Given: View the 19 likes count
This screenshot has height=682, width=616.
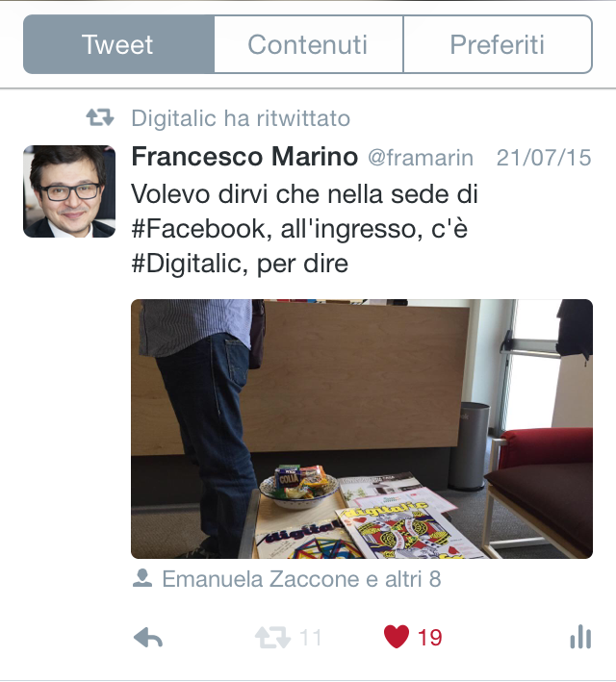Looking at the screenshot, I should 429,638.
